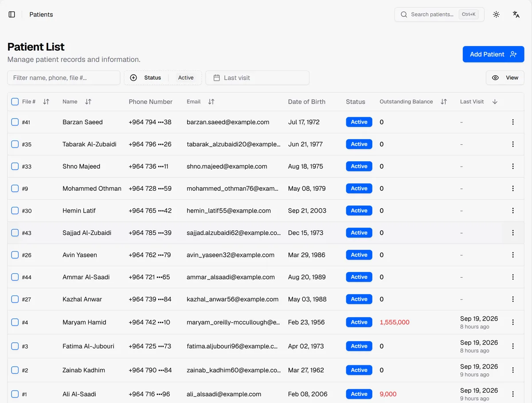Click the red 9,000 outstanding balance

388,394
